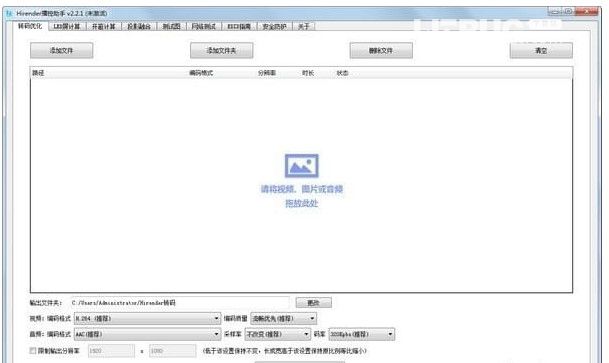Click the 时长 column header
This screenshot has height=363, width=609.
pos(308,73)
